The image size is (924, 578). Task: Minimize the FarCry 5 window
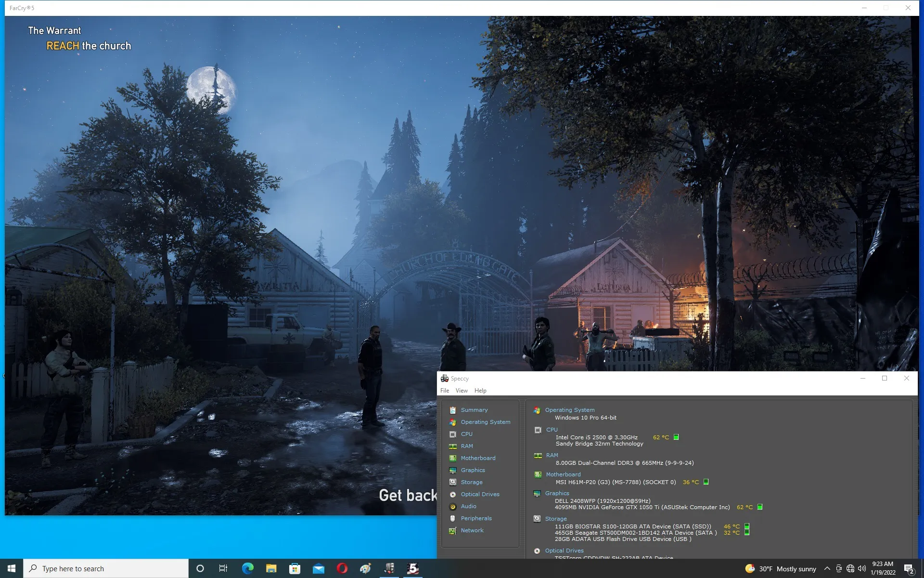point(864,8)
